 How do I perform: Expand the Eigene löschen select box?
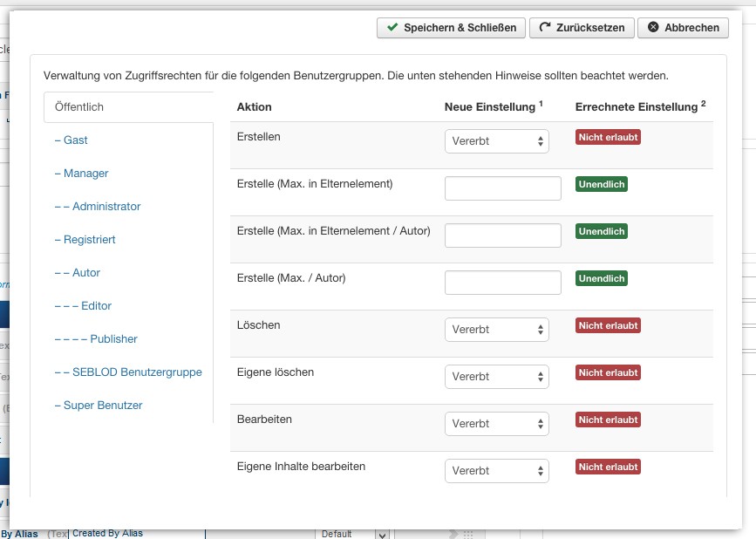coord(497,377)
